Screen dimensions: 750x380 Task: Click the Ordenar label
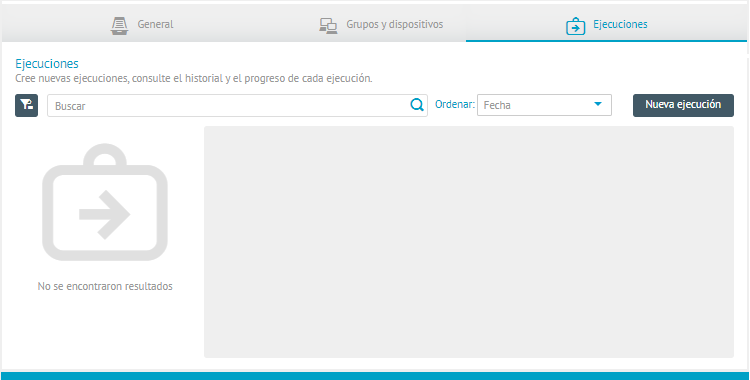coord(455,104)
